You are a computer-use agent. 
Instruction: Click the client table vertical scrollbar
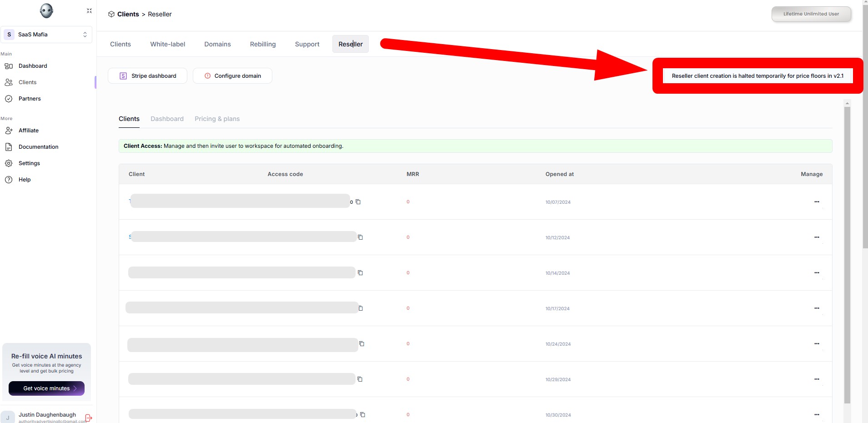tap(847, 255)
